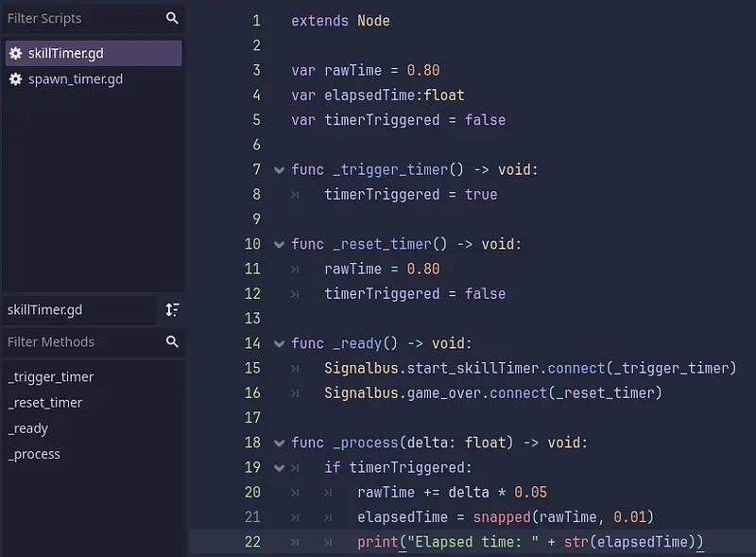Open the spawn_timer.gd script

(x=76, y=79)
